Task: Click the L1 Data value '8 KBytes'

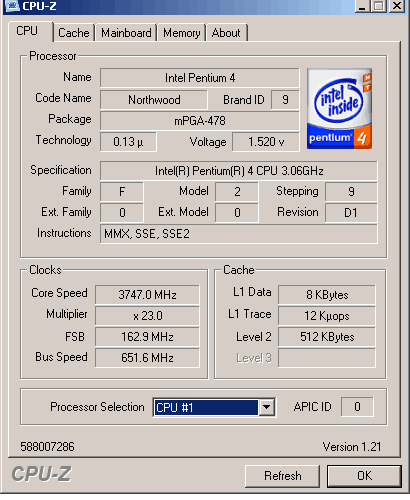Action: click(327, 295)
